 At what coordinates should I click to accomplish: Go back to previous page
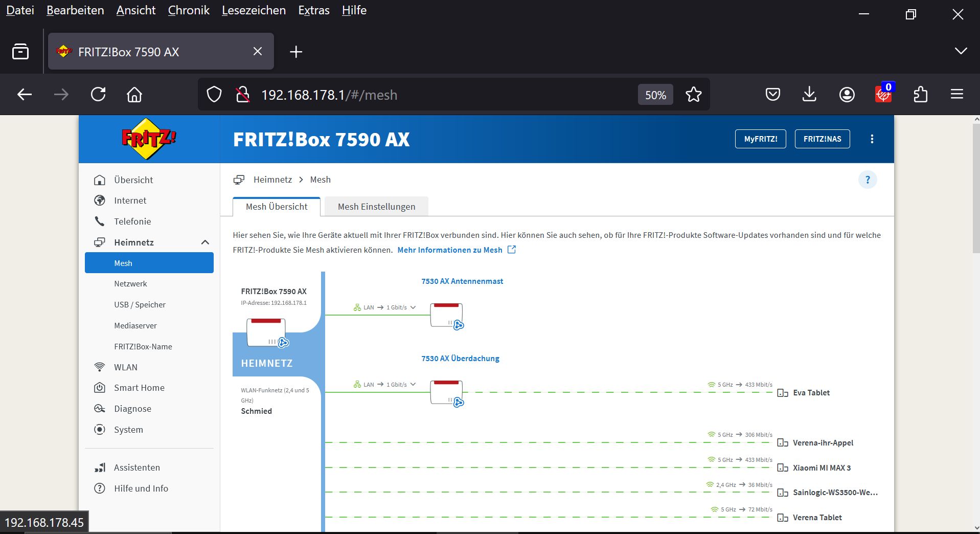point(25,95)
